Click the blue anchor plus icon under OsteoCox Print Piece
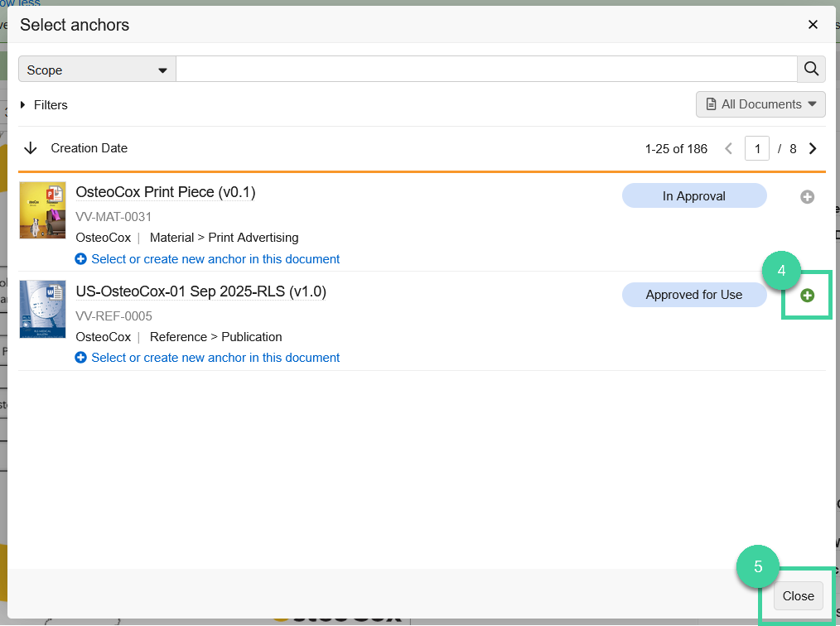This screenshot has width=840, height=626. pyautogui.click(x=80, y=259)
